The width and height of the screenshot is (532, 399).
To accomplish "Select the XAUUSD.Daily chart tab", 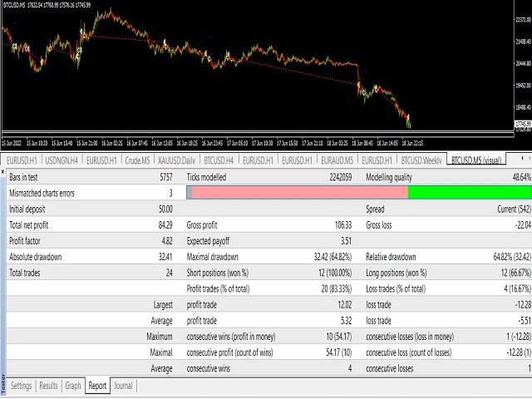I will 176,160.
